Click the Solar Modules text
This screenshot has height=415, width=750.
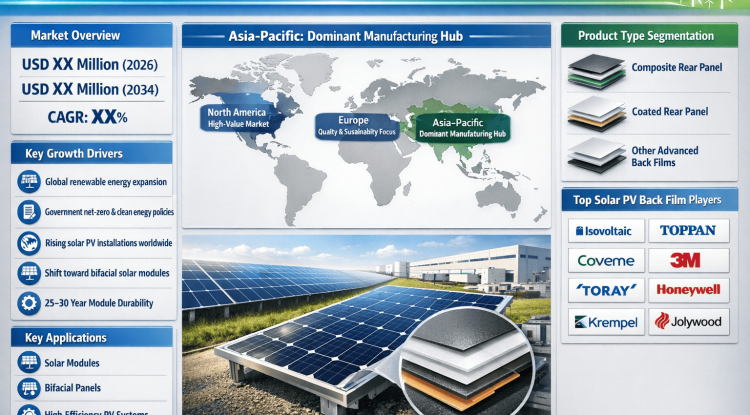click(72, 363)
